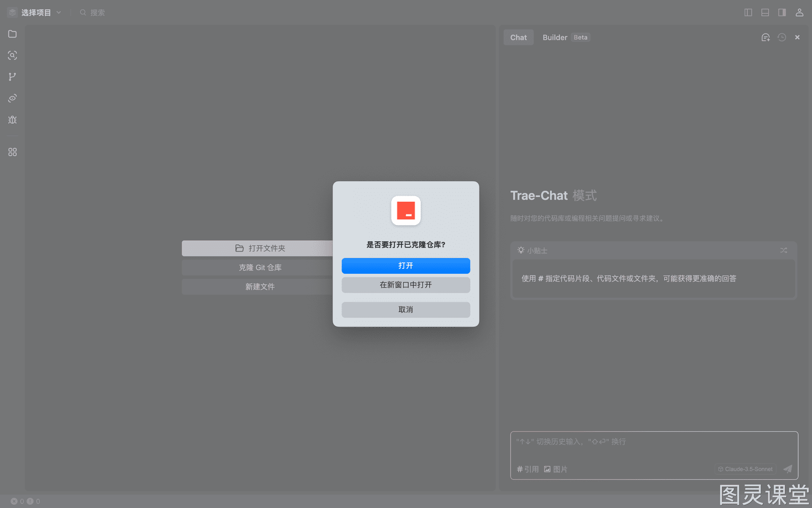Click the tip text about using # for code
Screen dimensions: 812x508
629,279
